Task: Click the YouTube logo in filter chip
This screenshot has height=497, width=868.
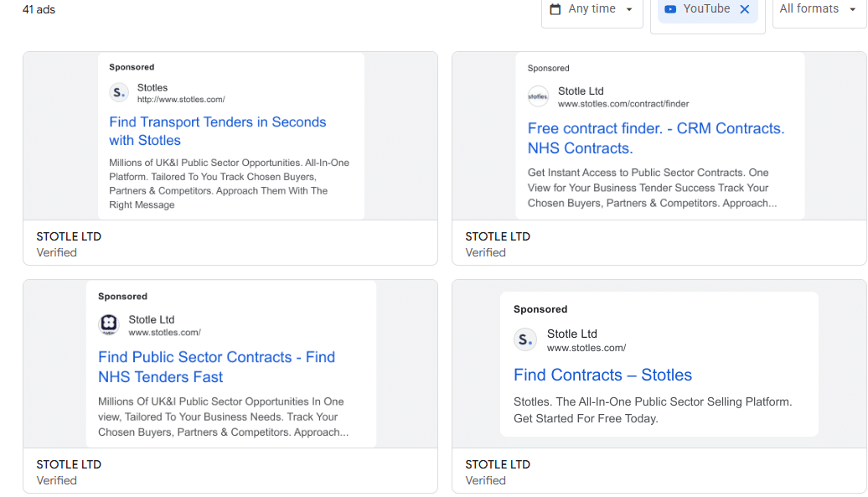Action: click(670, 9)
